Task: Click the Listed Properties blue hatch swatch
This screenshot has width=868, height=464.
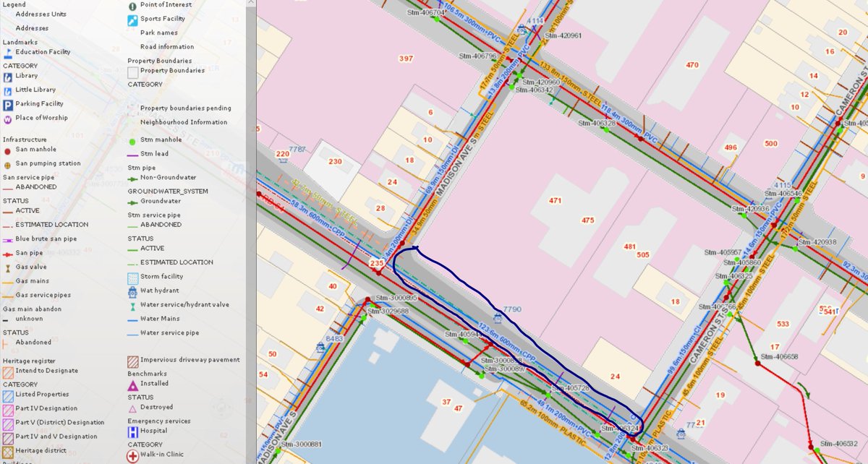Action: (x=8, y=395)
